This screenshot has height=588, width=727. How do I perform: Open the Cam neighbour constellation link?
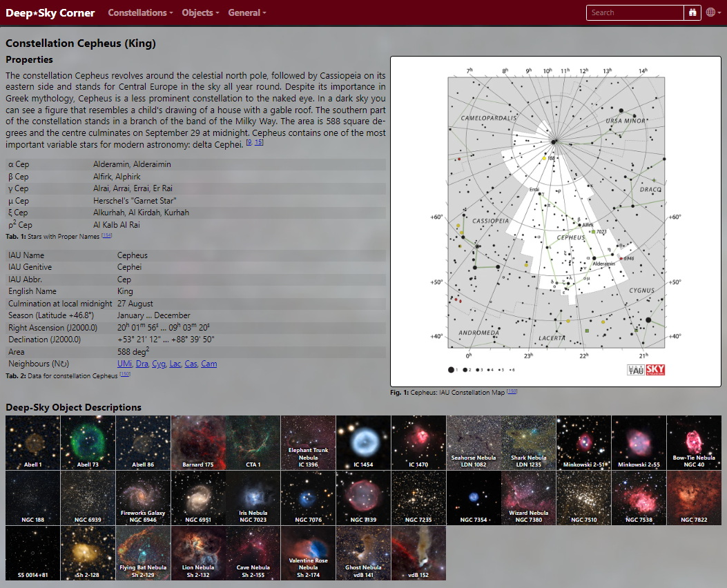209,364
